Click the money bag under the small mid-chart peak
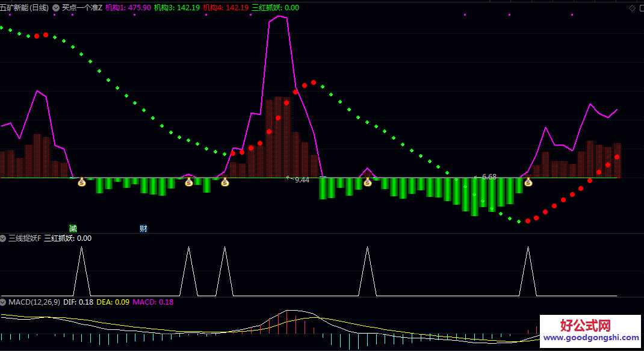This screenshot has width=644, height=351. click(367, 182)
